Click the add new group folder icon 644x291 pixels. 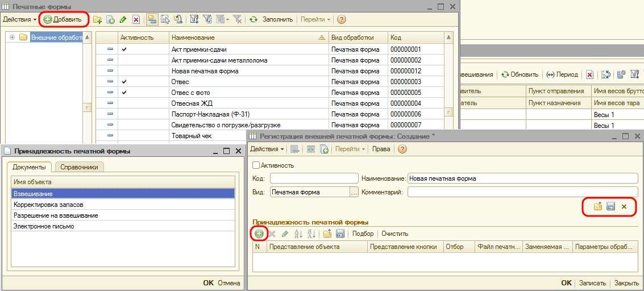tap(97, 19)
